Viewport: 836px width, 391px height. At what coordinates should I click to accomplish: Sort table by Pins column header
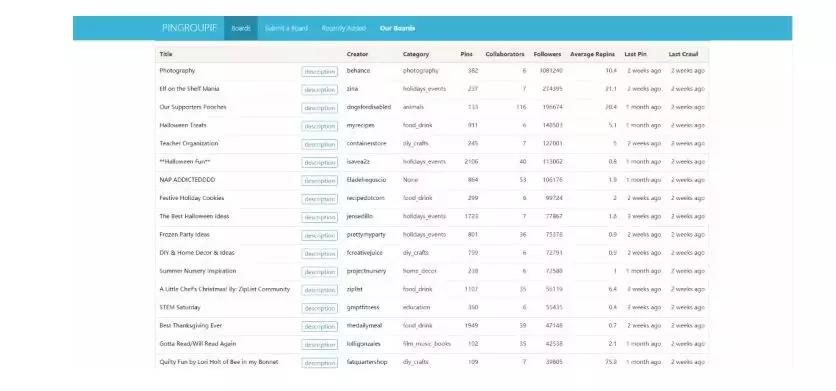click(467, 54)
